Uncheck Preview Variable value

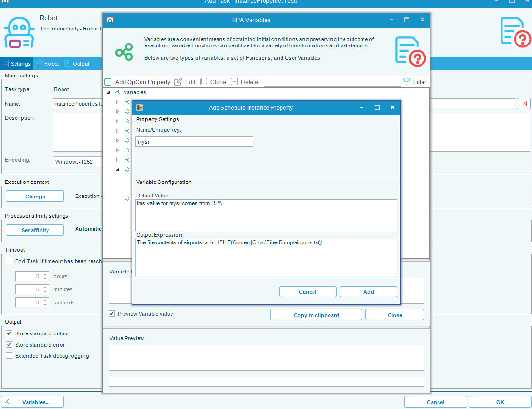tap(111, 313)
